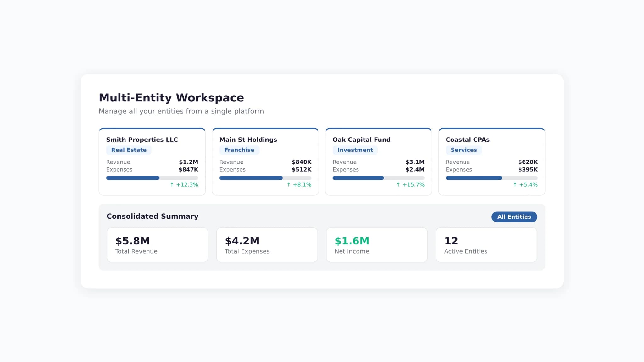Image resolution: width=644 pixels, height=362 pixels.
Task: Click Coastal CPAs progress bar
Action: click(x=492, y=178)
